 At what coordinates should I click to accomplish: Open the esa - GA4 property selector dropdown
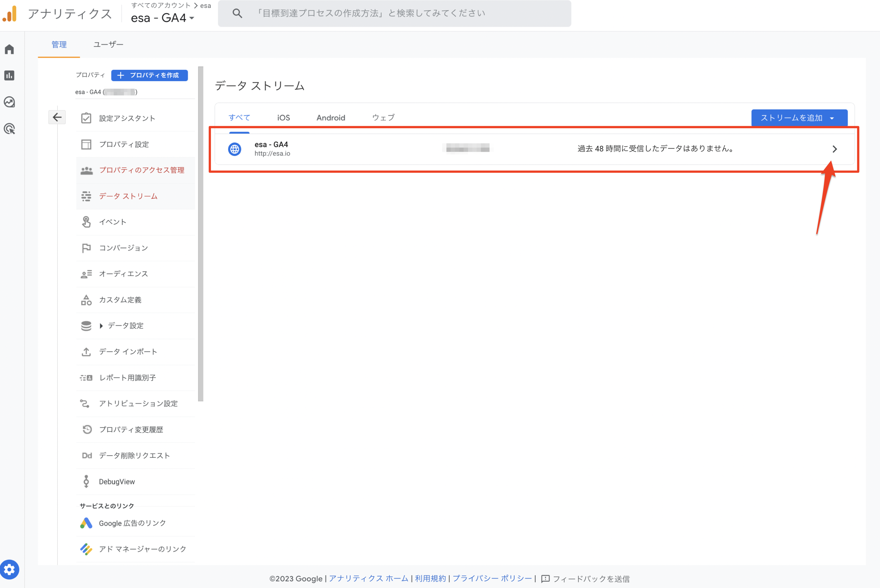click(x=163, y=18)
